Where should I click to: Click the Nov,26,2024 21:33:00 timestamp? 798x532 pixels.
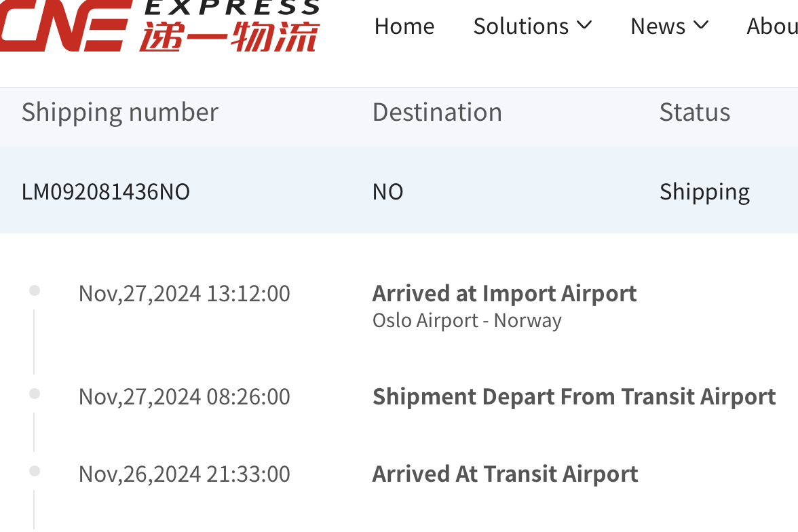[x=185, y=474]
